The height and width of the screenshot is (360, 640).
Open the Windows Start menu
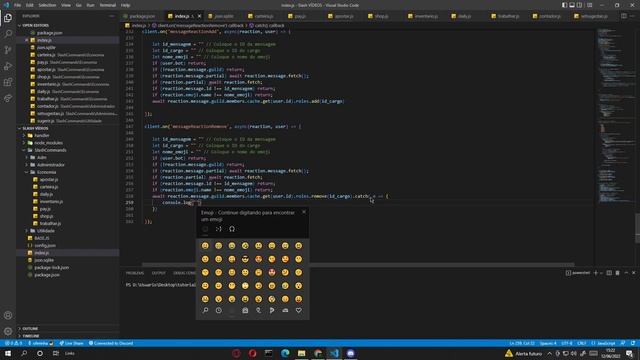[8, 353]
